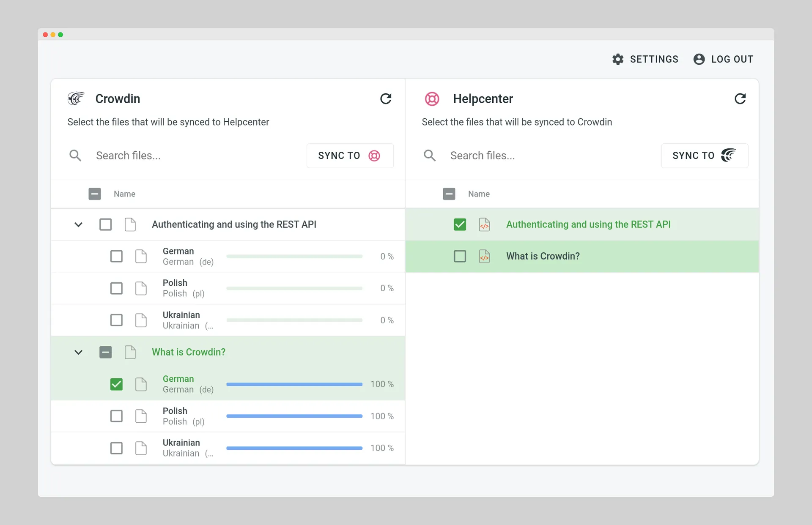The height and width of the screenshot is (525, 812).
Task: Click file icon of 100% Polish row
Action: point(141,416)
